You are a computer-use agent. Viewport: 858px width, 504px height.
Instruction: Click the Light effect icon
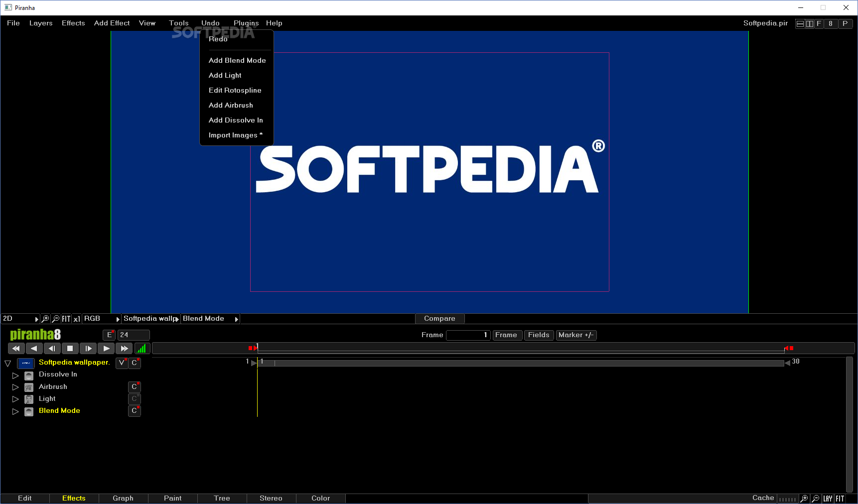coord(29,399)
